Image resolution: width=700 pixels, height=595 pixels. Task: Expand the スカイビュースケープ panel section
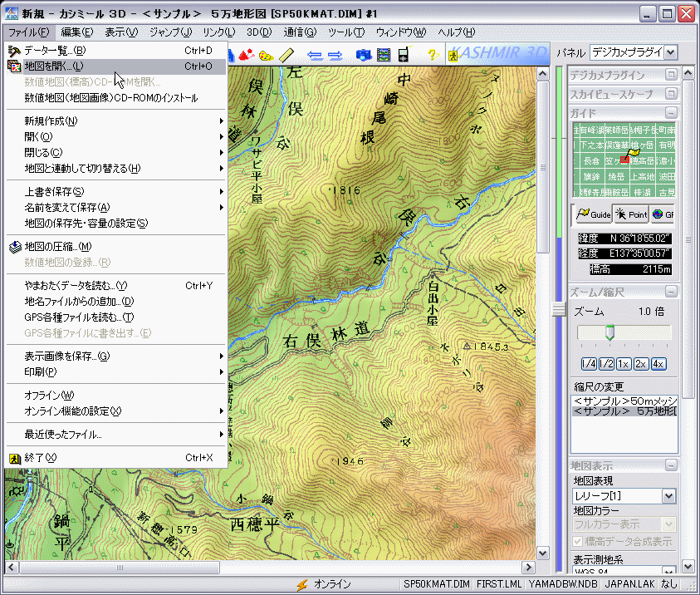pos(671,94)
